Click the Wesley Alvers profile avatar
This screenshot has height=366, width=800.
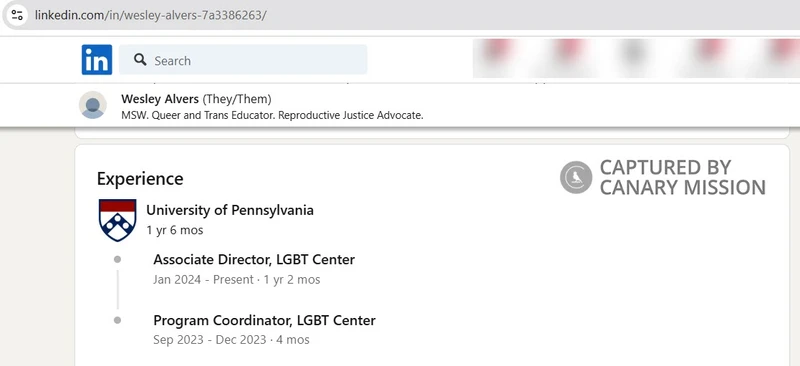coord(93,105)
